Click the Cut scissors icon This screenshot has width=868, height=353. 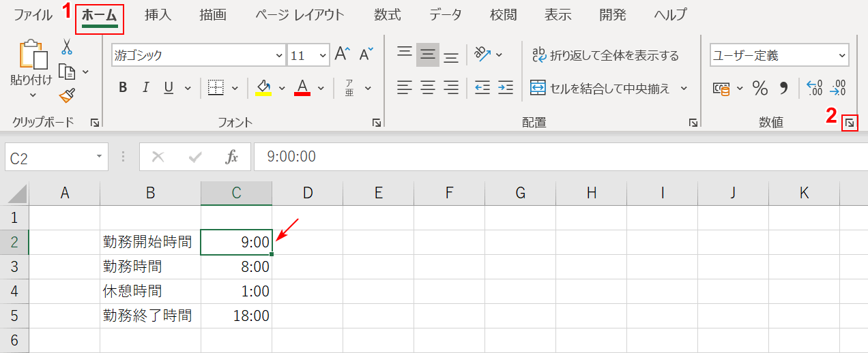67,46
